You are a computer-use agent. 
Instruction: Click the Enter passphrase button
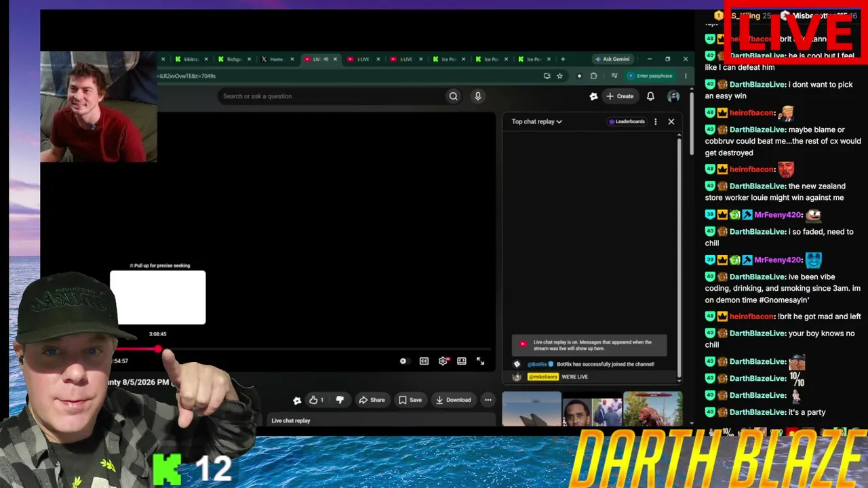pyautogui.click(x=650, y=76)
